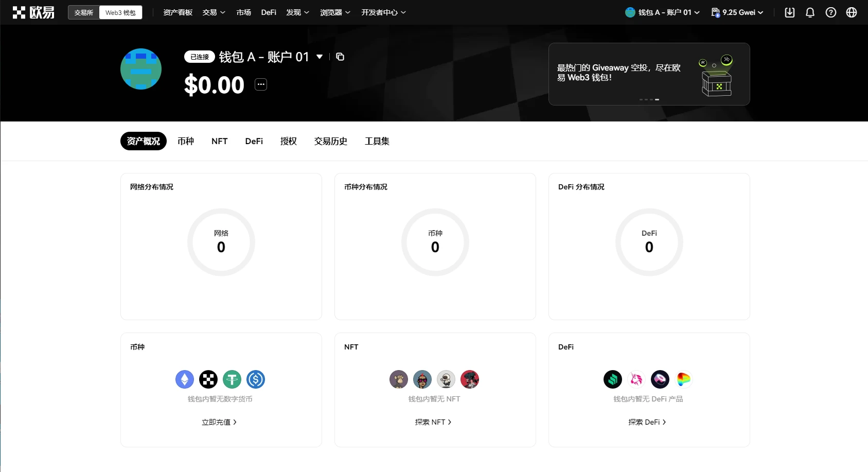This screenshot has height=472, width=868.
Task: Open language settings via the globe icon
Action: (x=852, y=12)
